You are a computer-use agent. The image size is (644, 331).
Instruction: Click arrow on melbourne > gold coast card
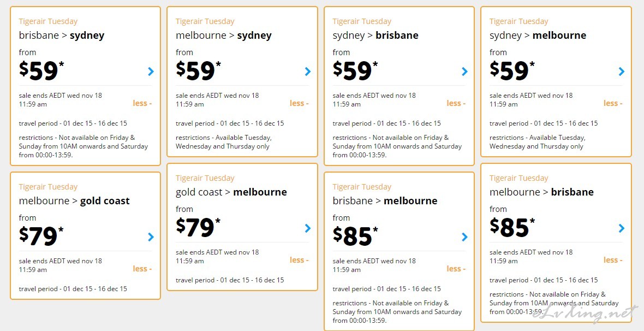tap(151, 237)
